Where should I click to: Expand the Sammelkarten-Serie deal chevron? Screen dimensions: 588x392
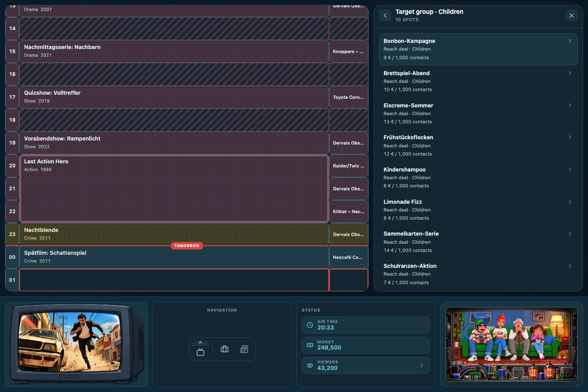[x=570, y=234]
